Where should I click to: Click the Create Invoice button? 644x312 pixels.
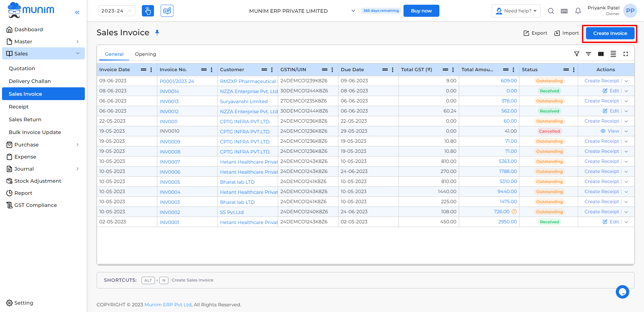click(610, 33)
